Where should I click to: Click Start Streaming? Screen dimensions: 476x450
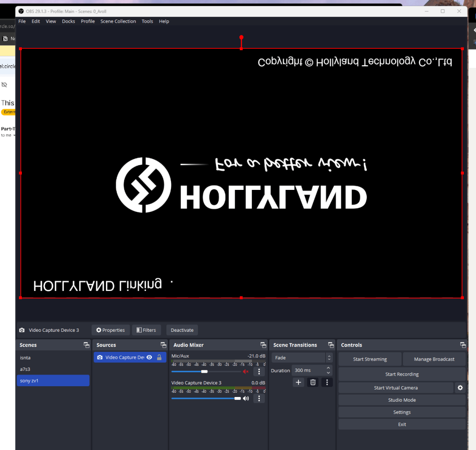pos(370,359)
